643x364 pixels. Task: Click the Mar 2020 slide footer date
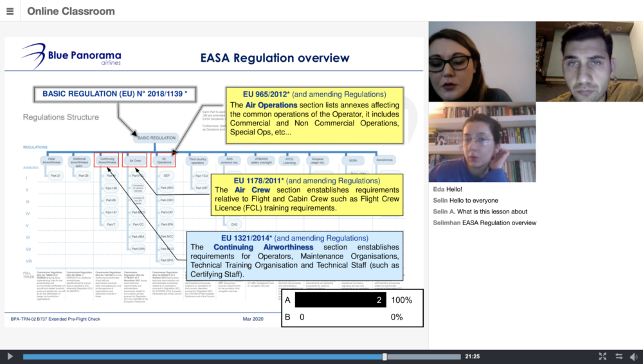tap(253, 319)
